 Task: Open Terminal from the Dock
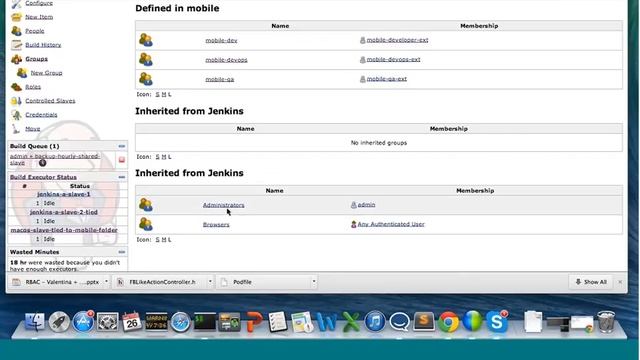coord(204,322)
